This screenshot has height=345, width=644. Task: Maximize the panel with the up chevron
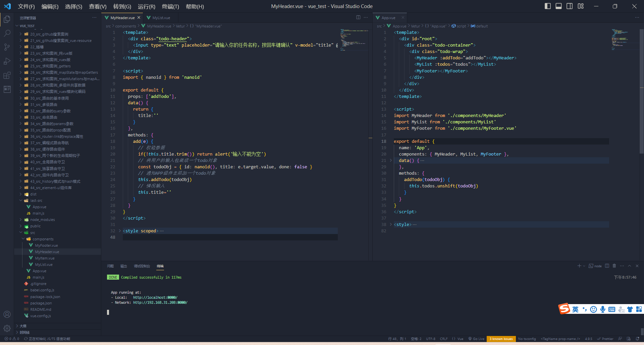630,266
